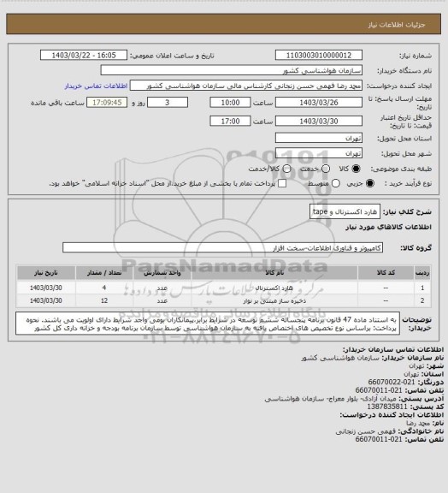Click the price validity date 1403/03/30
Screen dimensions: 448x493
(x=319, y=121)
